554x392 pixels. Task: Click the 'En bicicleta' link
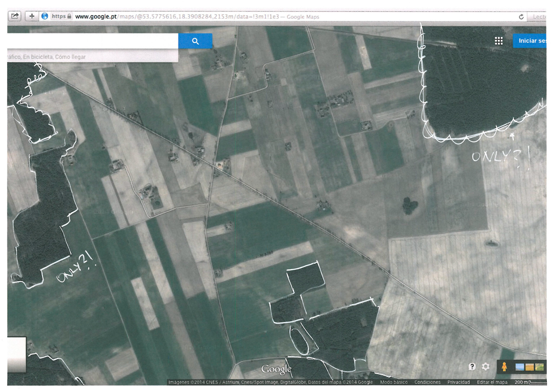click(x=38, y=57)
